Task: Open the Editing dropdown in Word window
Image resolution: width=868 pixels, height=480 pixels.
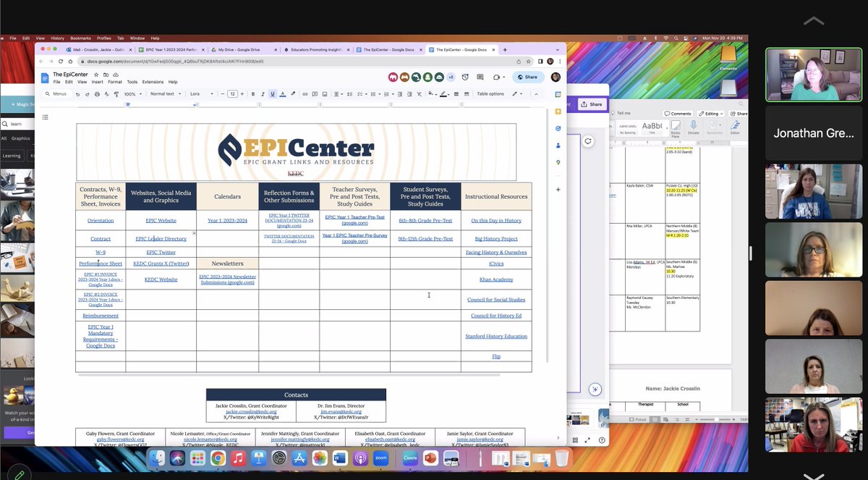Action: (712, 114)
